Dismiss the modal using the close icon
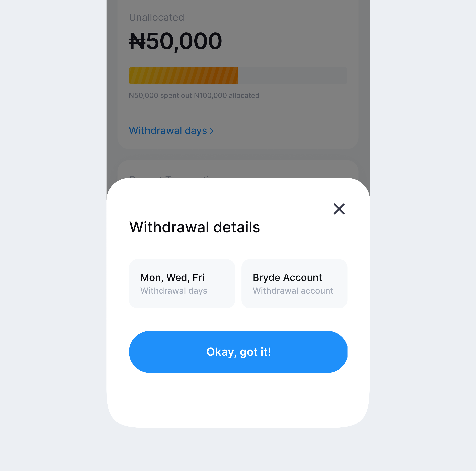 pyautogui.click(x=339, y=209)
